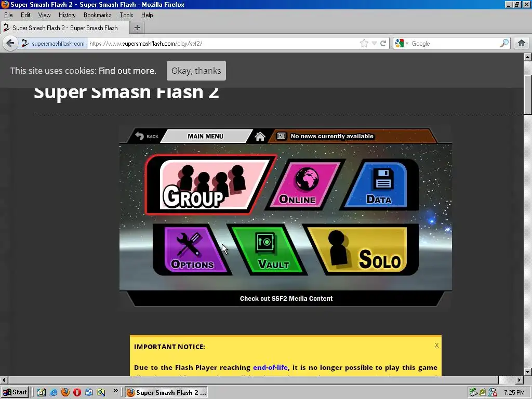Viewport: 532px width, 399px height.
Task: Click the vertical scrollbar down arrow
Action: 528,372
